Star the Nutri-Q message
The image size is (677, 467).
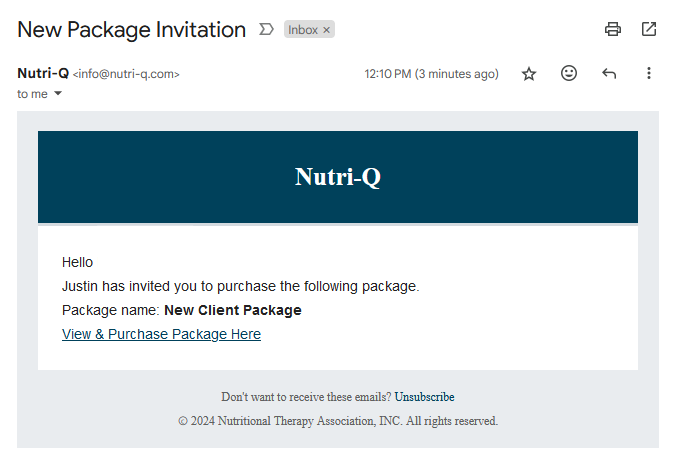click(528, 74)
